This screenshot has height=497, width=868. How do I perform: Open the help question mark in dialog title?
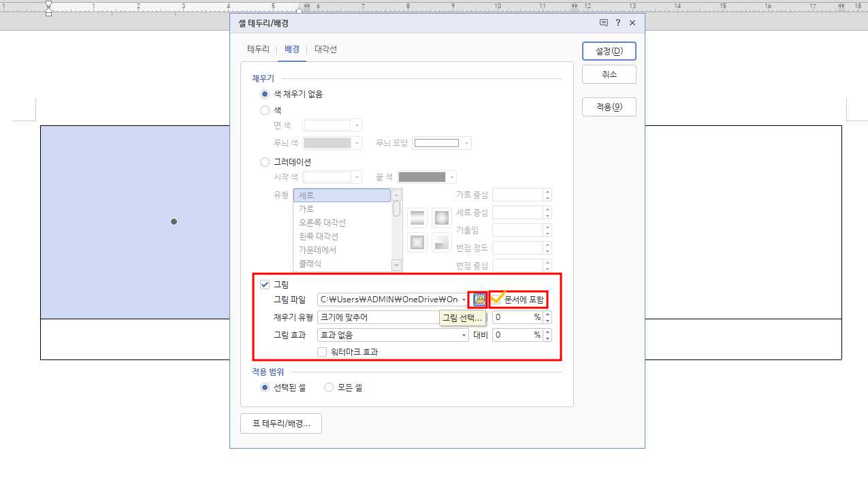pos(618,22)
